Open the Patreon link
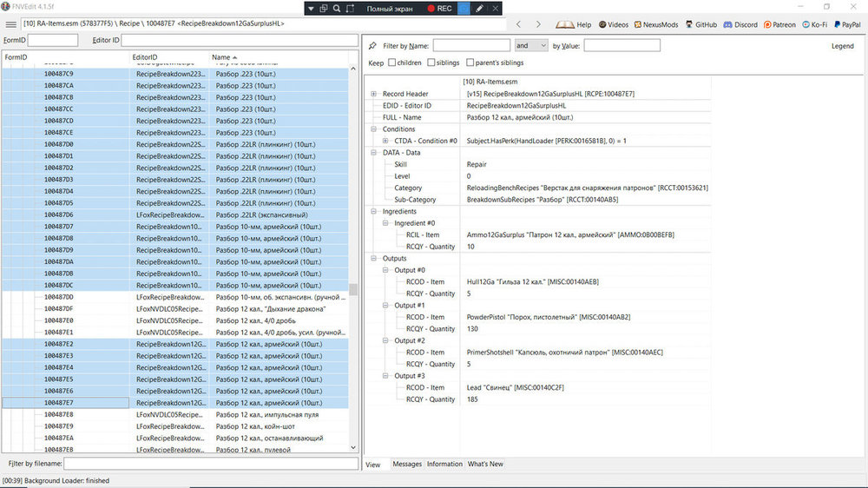Viewport: 868px width, 488px height. [779, 24]
